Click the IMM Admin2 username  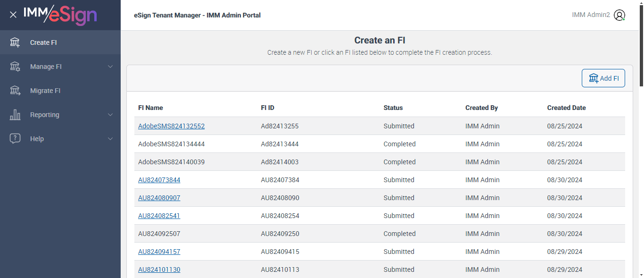(591, 15)
